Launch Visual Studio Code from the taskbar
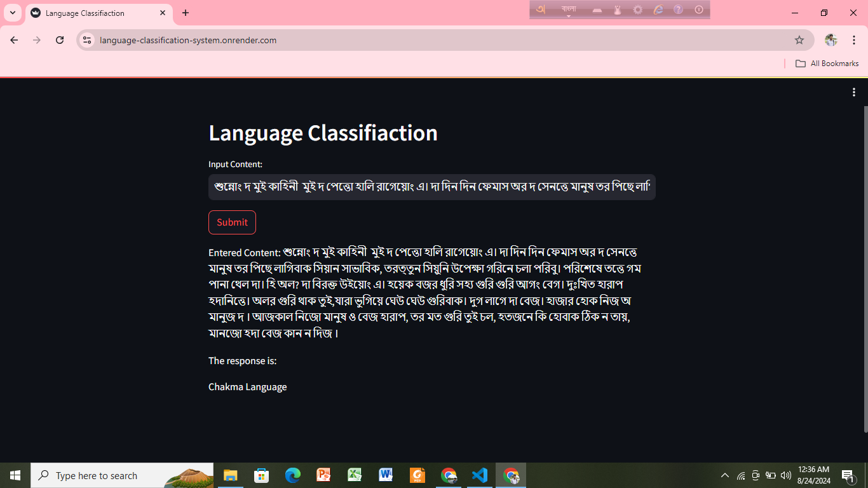This screenshot has height=488, width=868. pyautogui.click(x=479, y=475)
